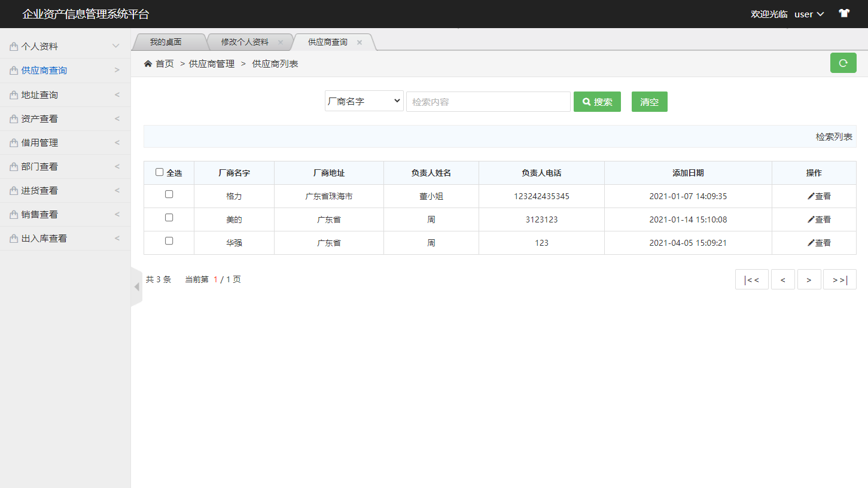This screenshot has height=488, width=868.
Task: Check the checkbox for supplier 华强
Action: (169, 241)
